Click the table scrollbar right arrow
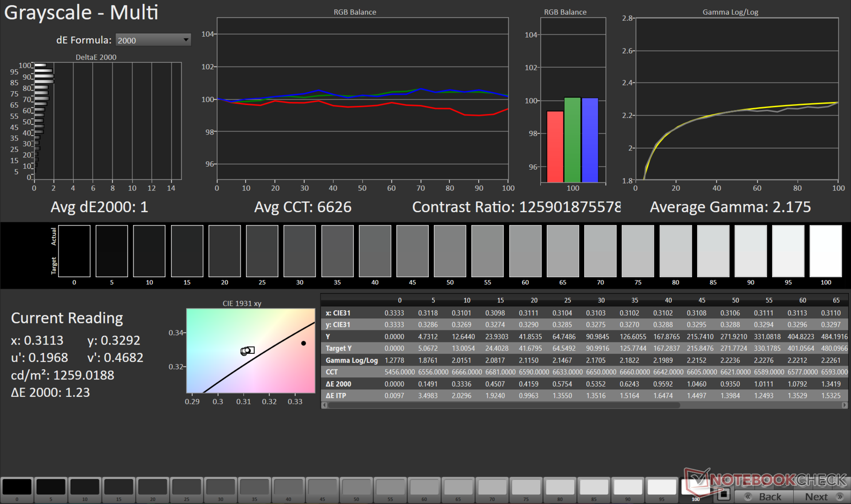Viewport: 851px width, 504px height. click(x=844, y=405)
